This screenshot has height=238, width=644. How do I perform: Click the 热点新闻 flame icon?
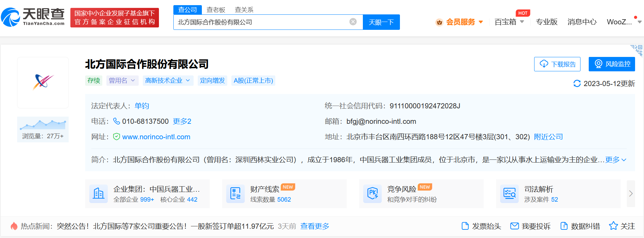(x=14, y=226)
